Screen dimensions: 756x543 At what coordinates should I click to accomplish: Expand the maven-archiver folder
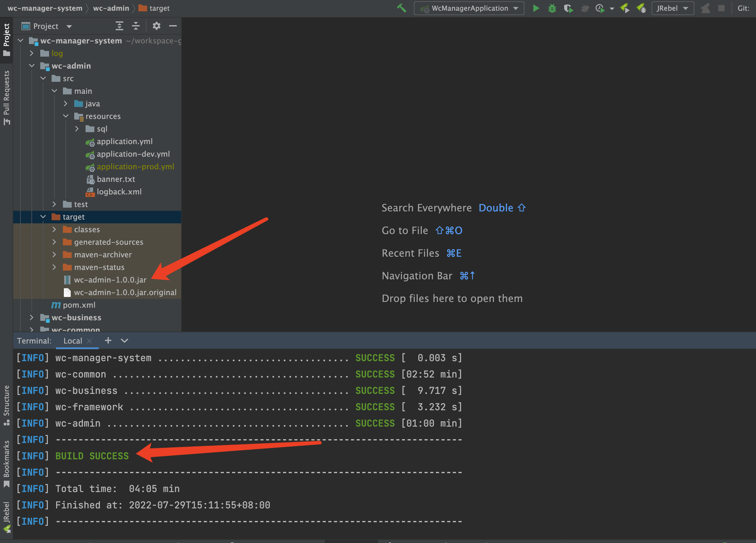(54, 255)
